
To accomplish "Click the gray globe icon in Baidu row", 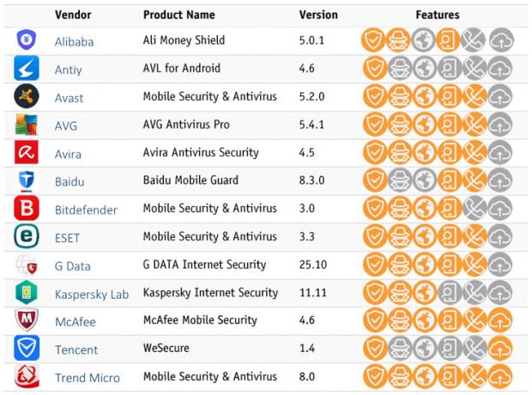I will [424, 180].
